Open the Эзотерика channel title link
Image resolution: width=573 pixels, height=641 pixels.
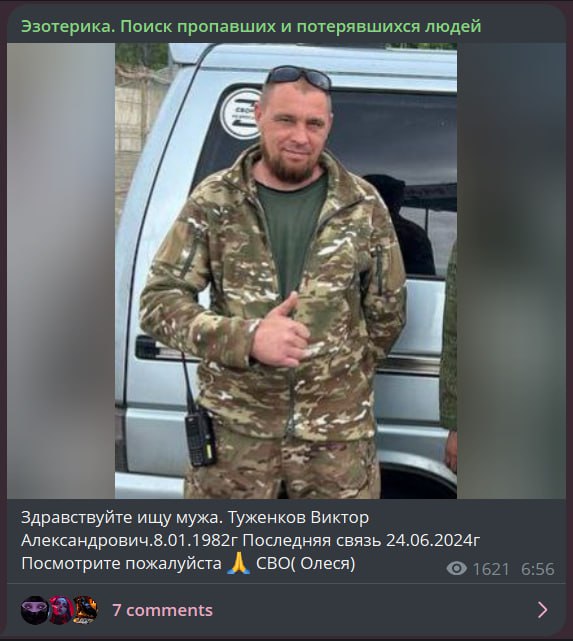(251, 27)
